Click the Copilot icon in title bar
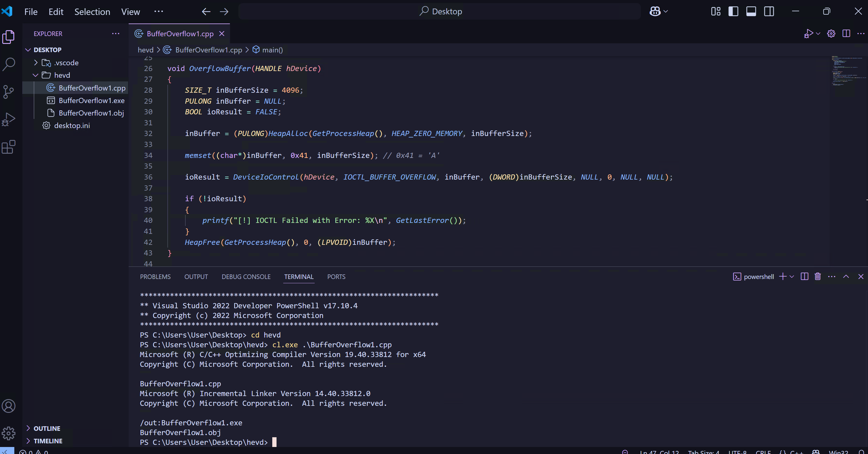Viewport: 868px width, 454px height. [655, 12]
